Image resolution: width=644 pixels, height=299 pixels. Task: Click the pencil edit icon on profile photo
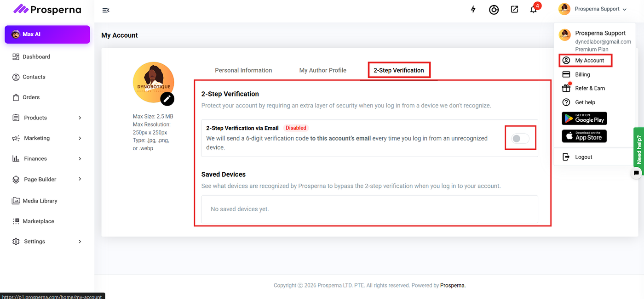[167, 98]
